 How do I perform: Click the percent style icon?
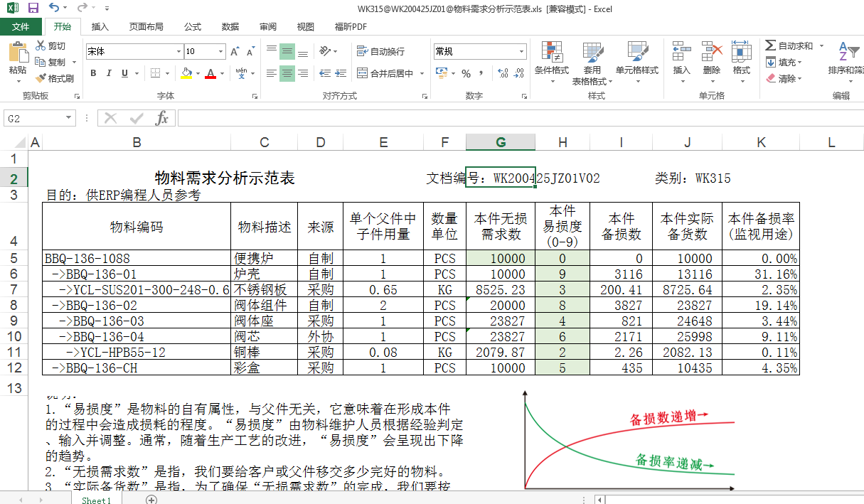466,73
